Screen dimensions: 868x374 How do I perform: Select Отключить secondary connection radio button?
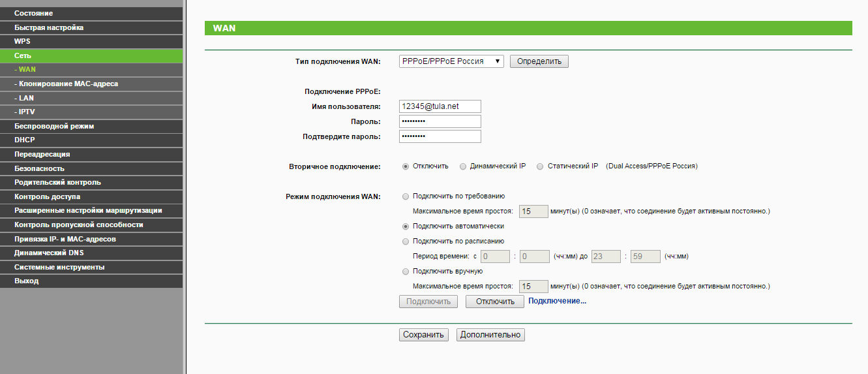(406, 166)
